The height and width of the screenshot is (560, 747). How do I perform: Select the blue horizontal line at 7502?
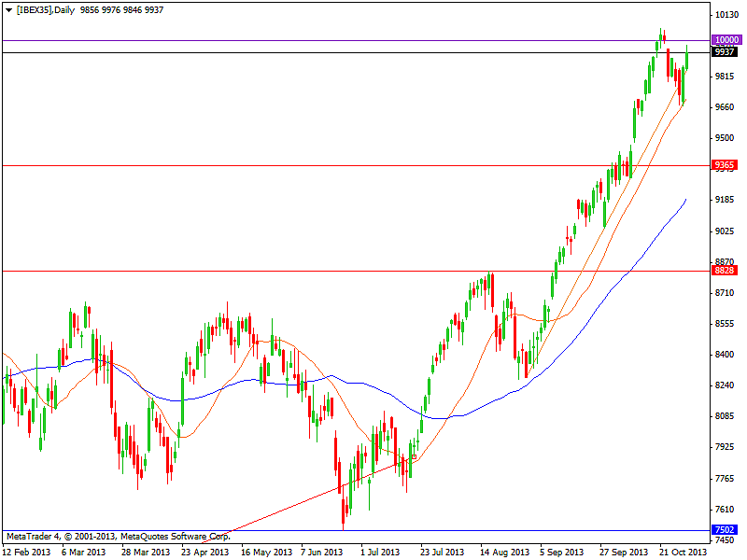click(x=467, y=530)
